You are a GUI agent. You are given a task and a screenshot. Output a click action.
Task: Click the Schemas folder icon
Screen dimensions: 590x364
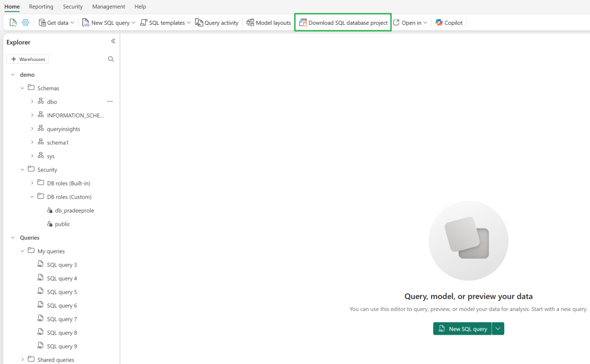click(31, 87)
